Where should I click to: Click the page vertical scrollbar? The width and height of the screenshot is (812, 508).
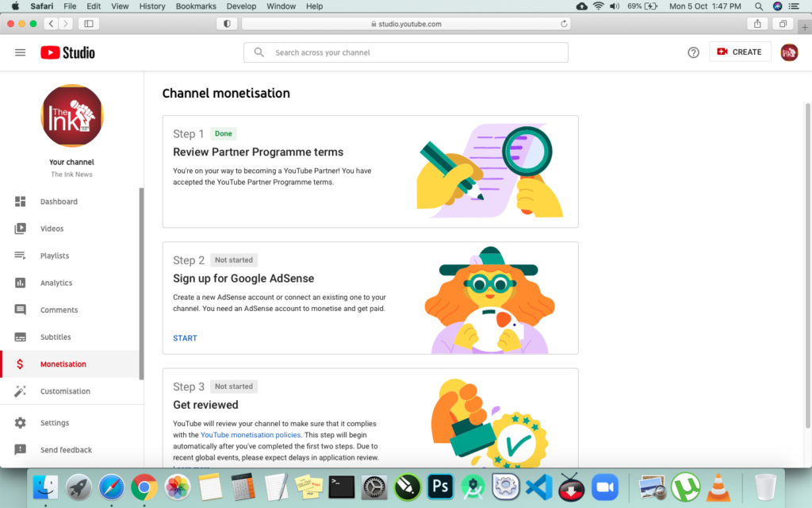[807, 265]
